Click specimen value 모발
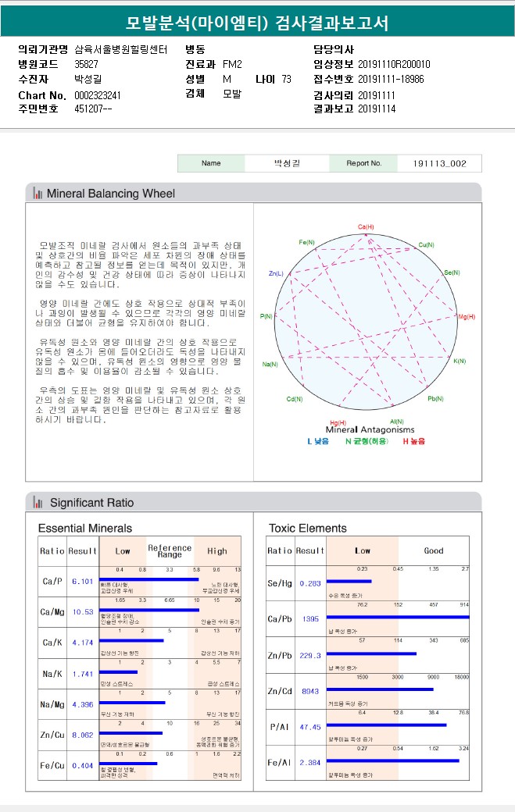The width and height of the screenshot is (515, 812). point(232,94)
